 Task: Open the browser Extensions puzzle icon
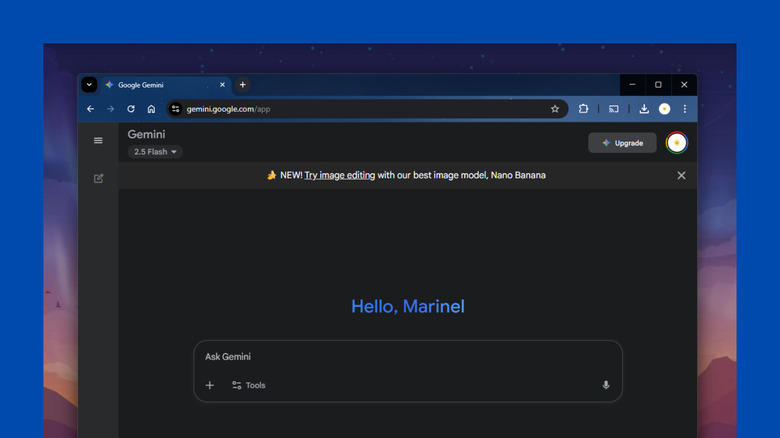click(584, 109)
